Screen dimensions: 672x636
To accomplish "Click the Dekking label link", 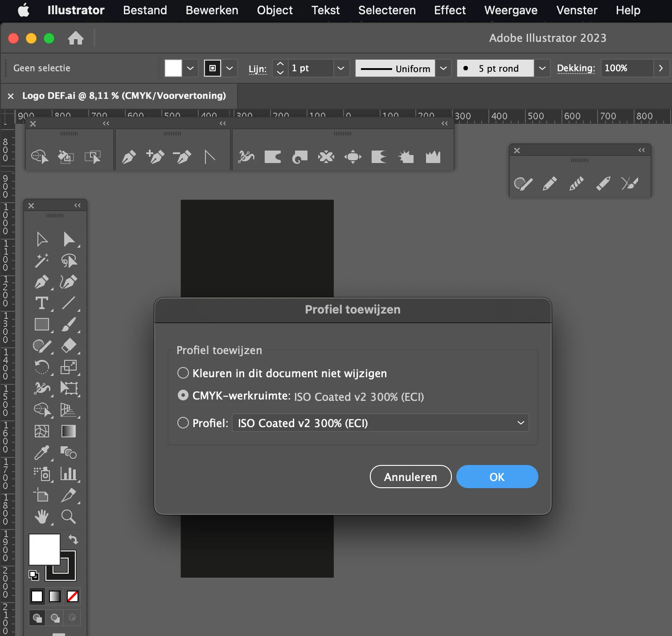I will click(576, 68).
